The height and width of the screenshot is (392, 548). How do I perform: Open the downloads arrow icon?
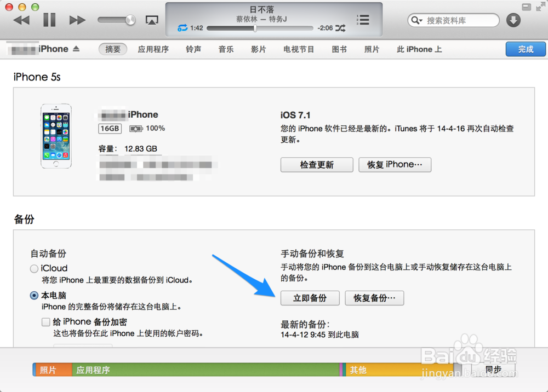pos(513,20)
